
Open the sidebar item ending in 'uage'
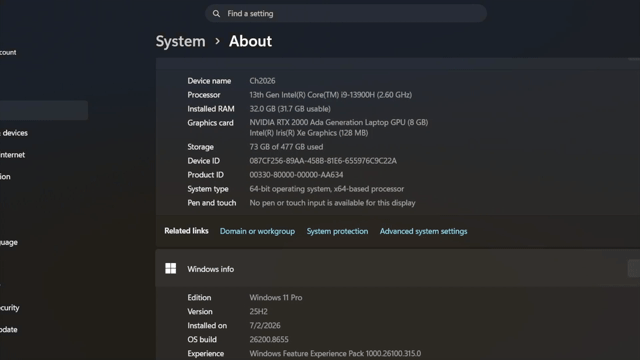pyautogui.click(x=9, y=242)
